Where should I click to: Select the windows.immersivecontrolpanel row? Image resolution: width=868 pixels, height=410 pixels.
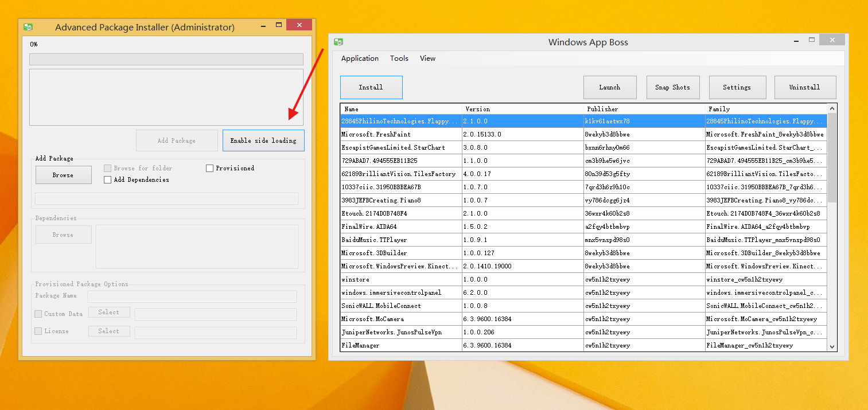(584, 292)
